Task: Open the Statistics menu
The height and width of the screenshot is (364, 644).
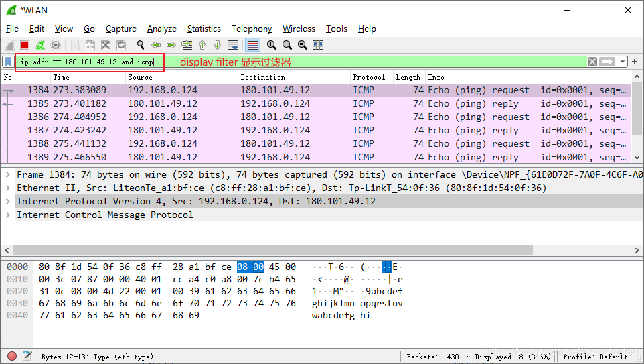Action: tap(204, 29)
